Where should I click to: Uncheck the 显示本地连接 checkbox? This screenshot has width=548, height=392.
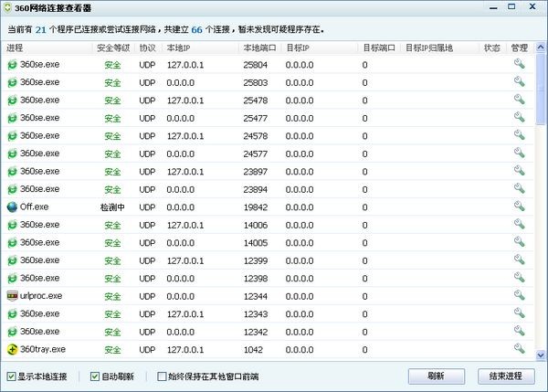tap(11, 376)
